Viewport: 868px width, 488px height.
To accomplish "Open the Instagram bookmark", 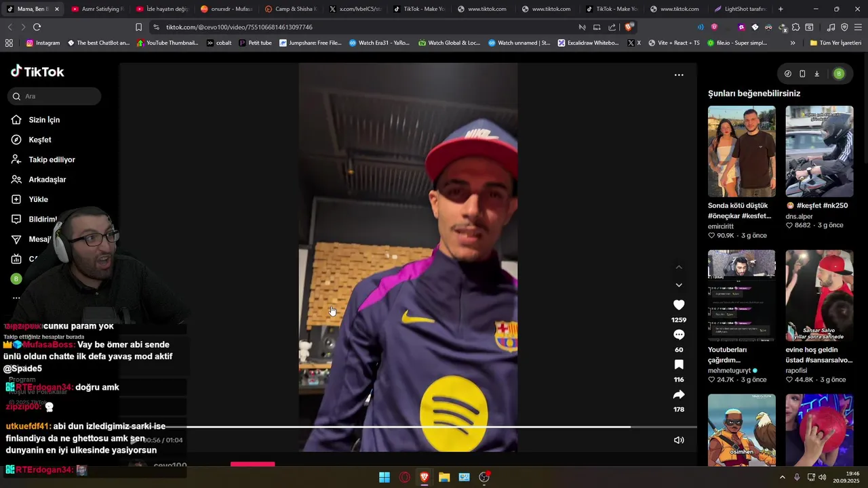I will point(43,43).
